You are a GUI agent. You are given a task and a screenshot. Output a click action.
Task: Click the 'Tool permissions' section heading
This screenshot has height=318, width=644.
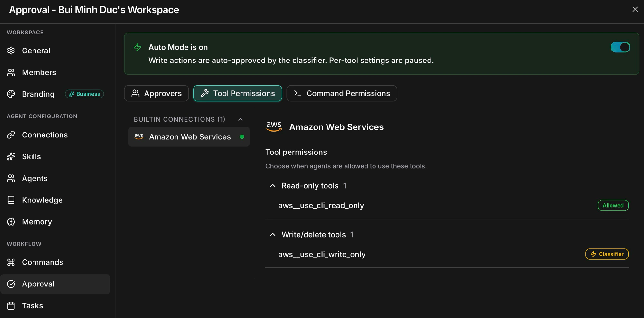pyautogui.click(x=296, y=152)
